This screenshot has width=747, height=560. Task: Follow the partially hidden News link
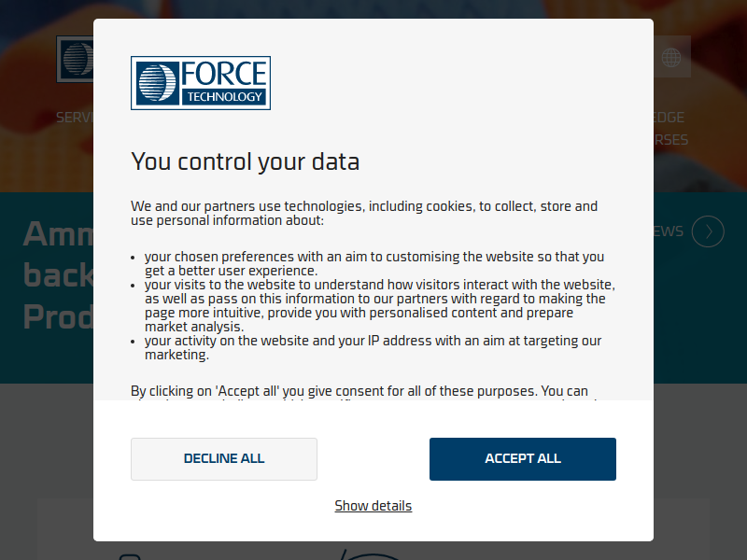click(x=669, y=231)
